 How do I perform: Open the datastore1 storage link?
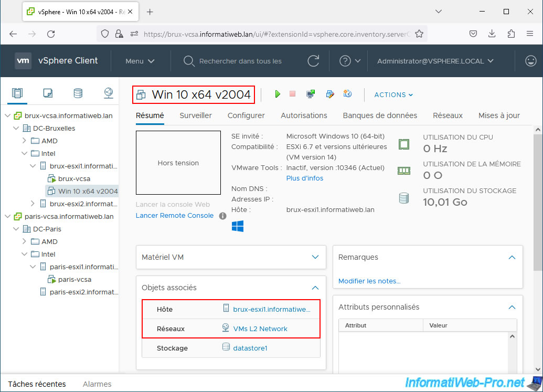pyautogui.click(x=250, y=348)
